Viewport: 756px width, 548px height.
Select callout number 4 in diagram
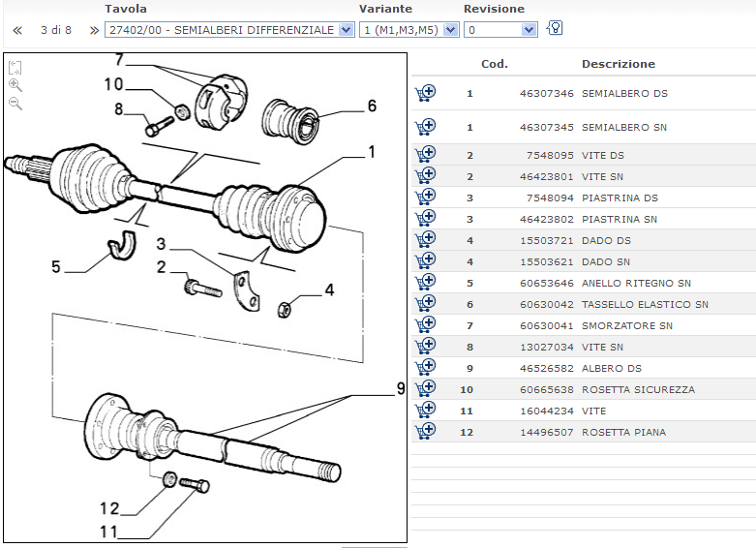(329, 289)
